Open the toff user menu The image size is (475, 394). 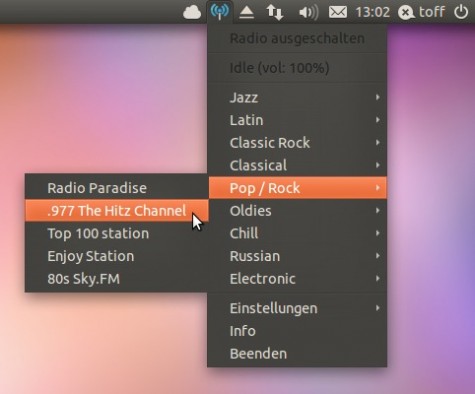click(432, 12)
